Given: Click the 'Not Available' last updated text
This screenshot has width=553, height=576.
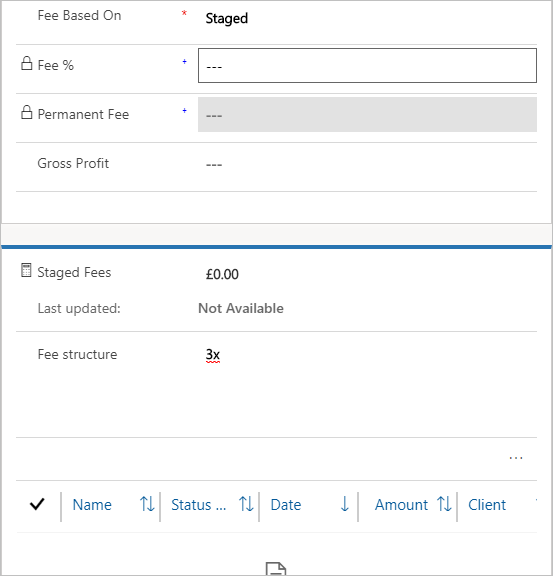Looking at the screenshot, I should (241, 308).
